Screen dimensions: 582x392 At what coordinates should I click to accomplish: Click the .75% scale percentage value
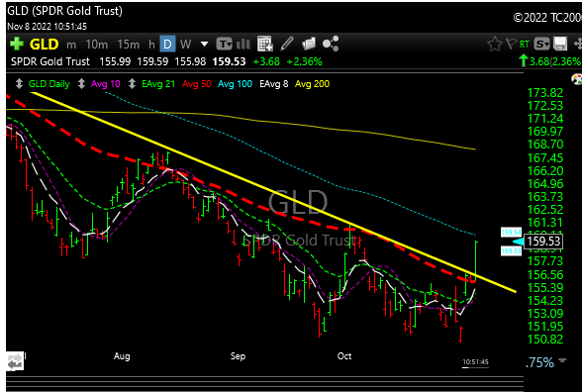point(539,362)
